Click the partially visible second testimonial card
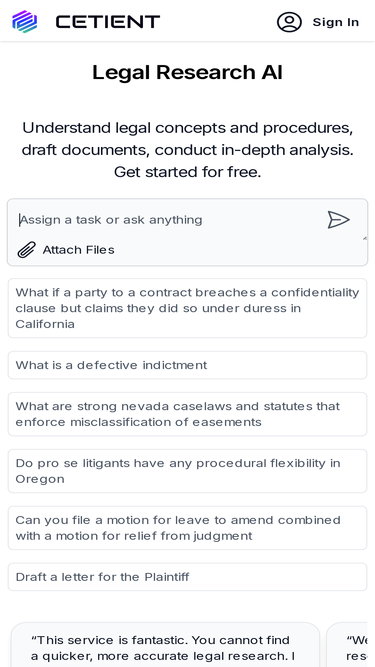 pos(349,645)
